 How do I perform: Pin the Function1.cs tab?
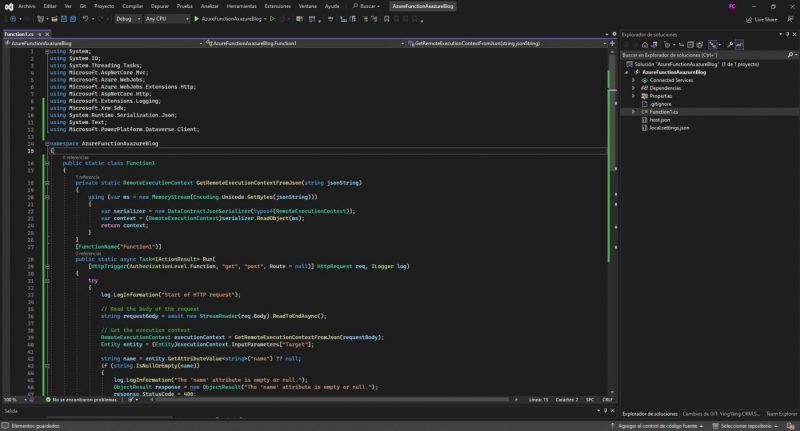pos(40,34)
